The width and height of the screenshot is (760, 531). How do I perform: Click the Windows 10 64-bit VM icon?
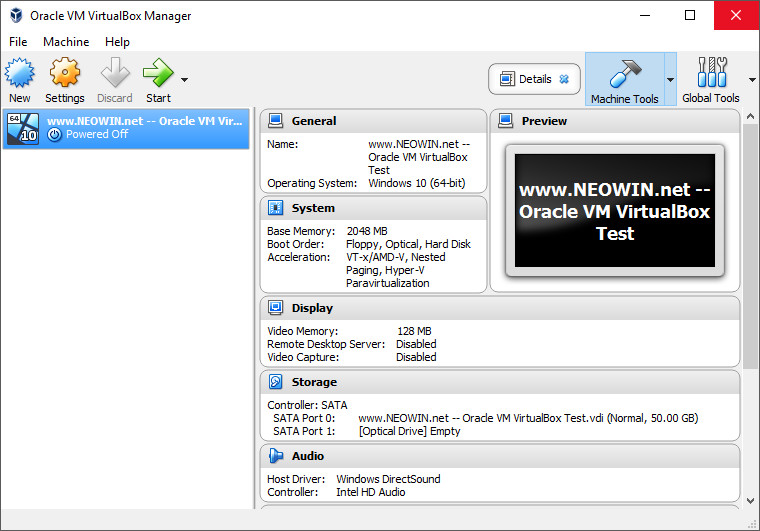(23, 128)
